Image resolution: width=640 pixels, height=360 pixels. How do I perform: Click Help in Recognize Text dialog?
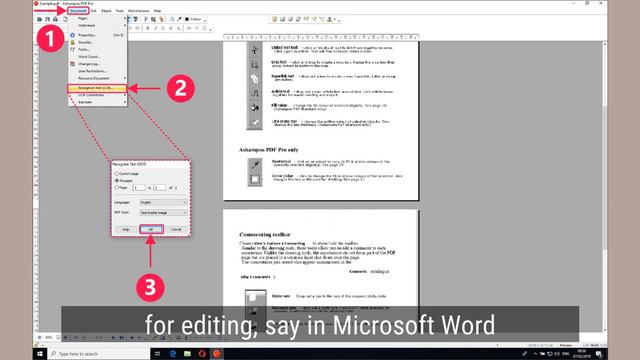coord(126,229)
